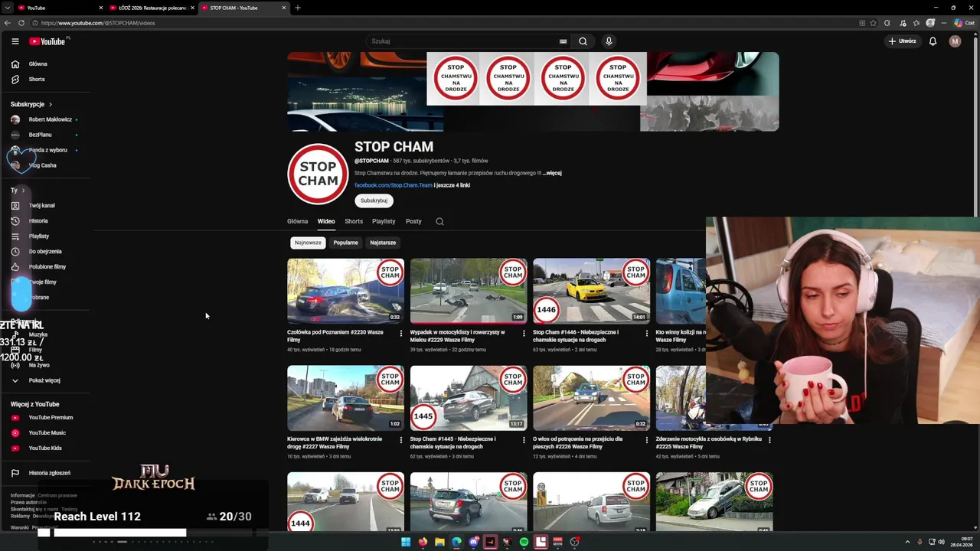This screenshot has height=551, width=980.
Task: Expand Subskrypcje section chevron
Action: coord(51,104)
